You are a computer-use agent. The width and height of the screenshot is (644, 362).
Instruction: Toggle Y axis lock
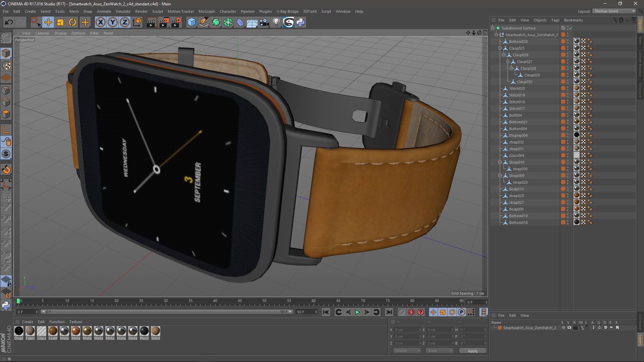click(113, 22)
